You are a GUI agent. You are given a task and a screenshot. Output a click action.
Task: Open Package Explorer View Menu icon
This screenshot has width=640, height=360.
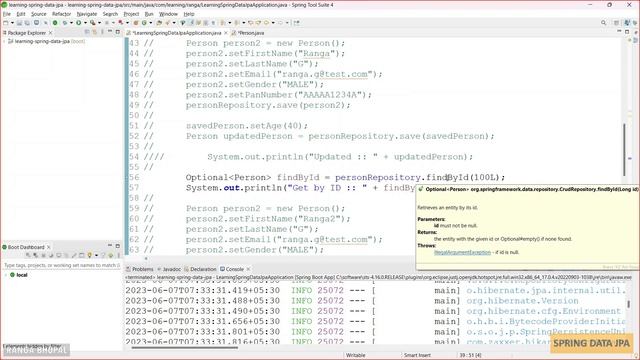(102, 32)
